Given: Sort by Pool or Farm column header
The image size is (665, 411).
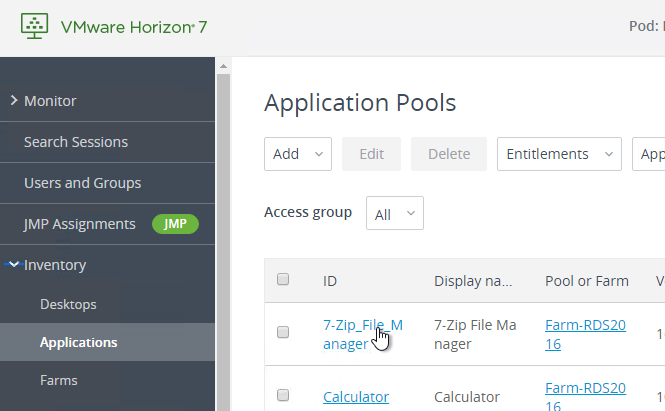Looking at the screenshot, I should [x=587, y=281].
